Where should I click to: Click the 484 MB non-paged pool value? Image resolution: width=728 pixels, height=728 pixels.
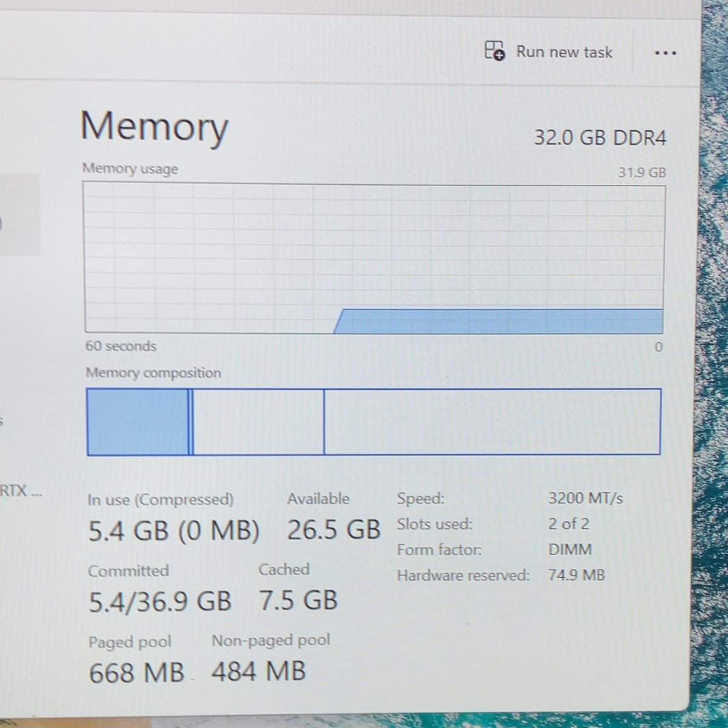point(258,671)
